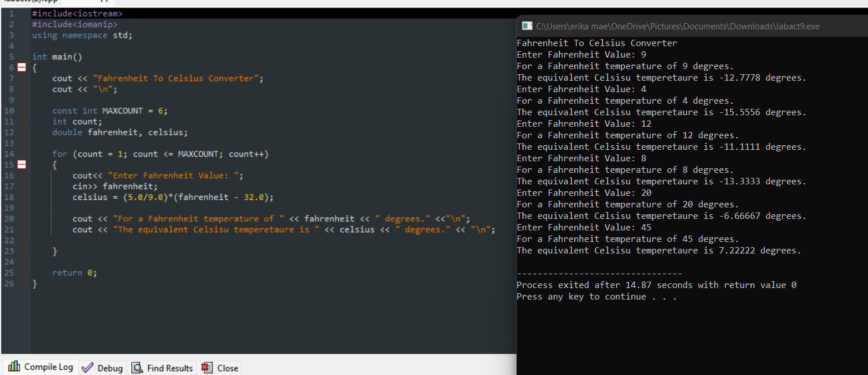Place cursor on 'using namespace std;'

(82, 35)
